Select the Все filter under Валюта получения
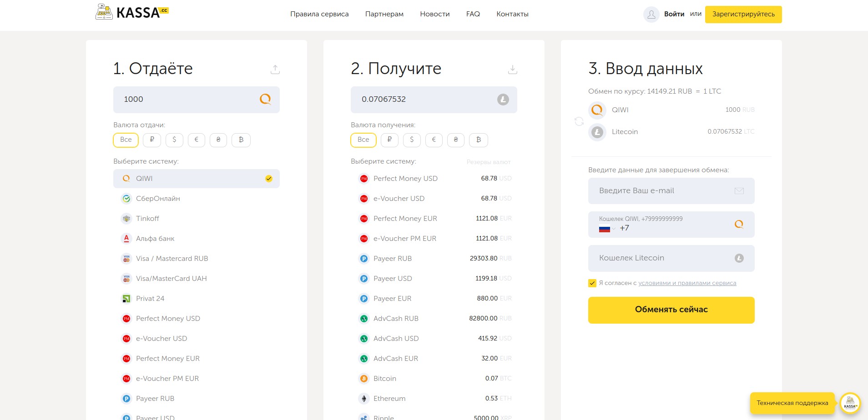The height and width of the screenshot is (420, 868). pos(363,140)
